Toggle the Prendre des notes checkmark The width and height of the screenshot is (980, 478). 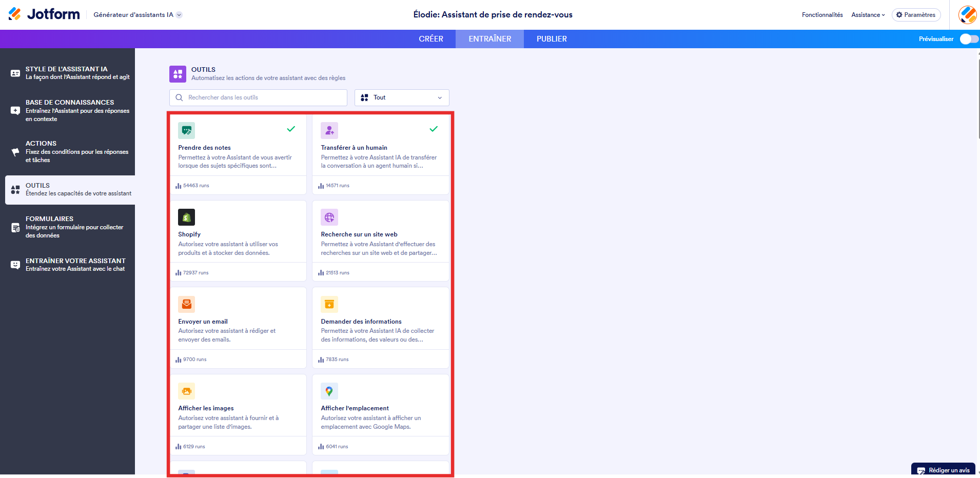(x=291, y=129)
